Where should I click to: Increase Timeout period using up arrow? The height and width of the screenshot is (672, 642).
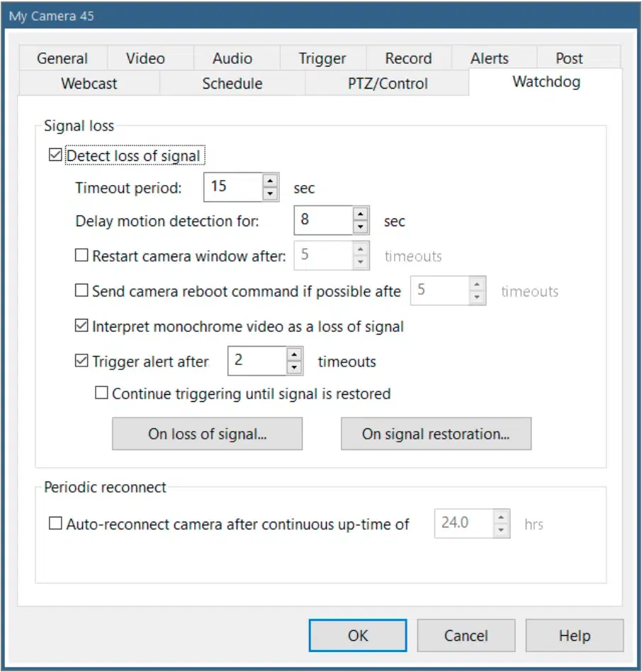click(x=270, y=180)
